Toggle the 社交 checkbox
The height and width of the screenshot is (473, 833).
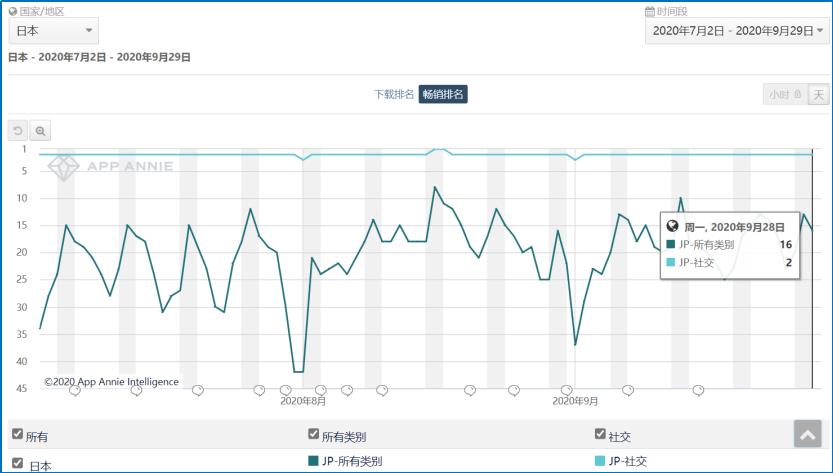tap(600, 434)
